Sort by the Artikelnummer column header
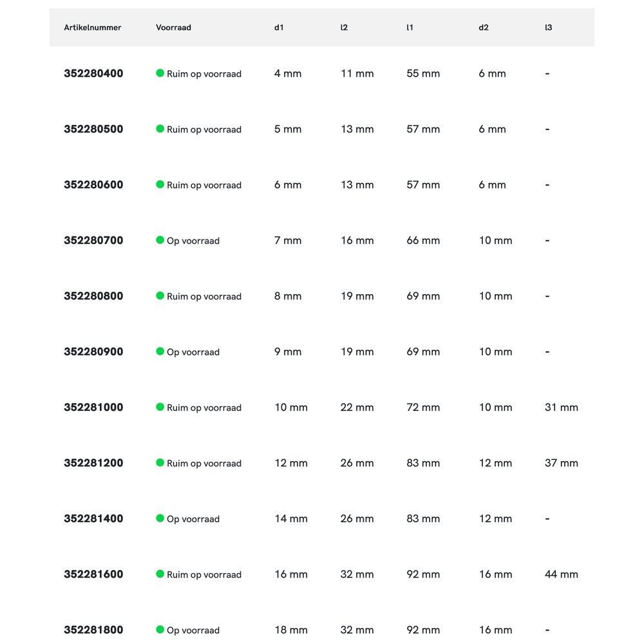Viewport: 644px width, 644px height. pos(93,28)
